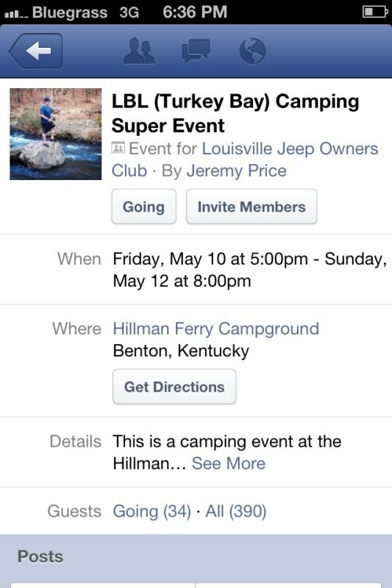Tap the battery indicator in status bar

tap(375, 12)
